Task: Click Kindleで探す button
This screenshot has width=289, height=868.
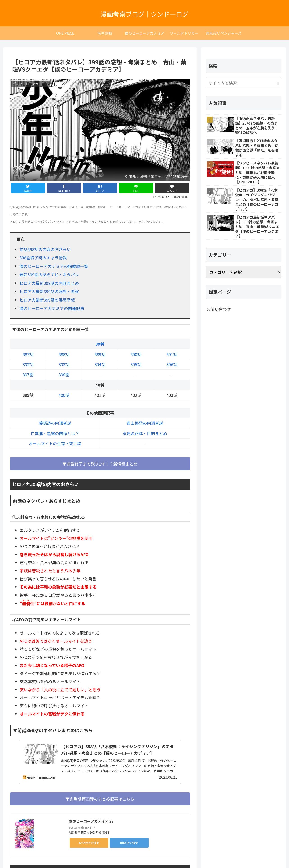Action: pos(129,843)
